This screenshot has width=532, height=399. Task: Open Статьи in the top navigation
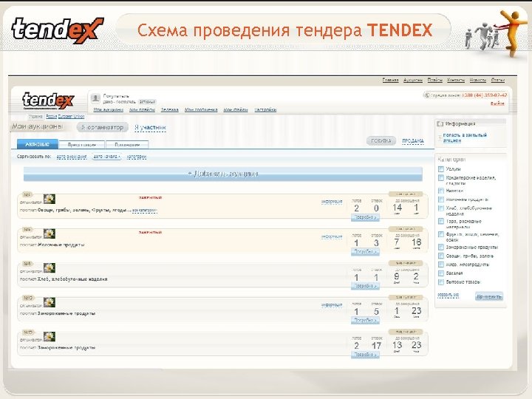[x=498, y=80]
